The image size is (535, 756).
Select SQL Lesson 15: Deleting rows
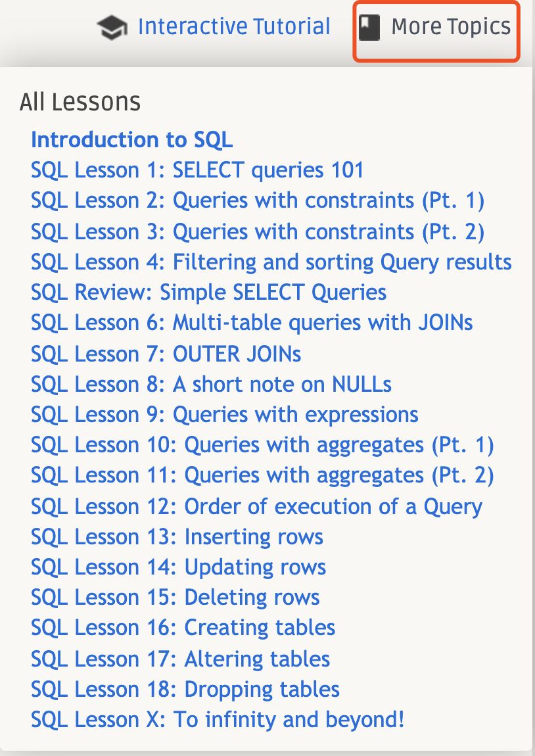coord(175,598)
